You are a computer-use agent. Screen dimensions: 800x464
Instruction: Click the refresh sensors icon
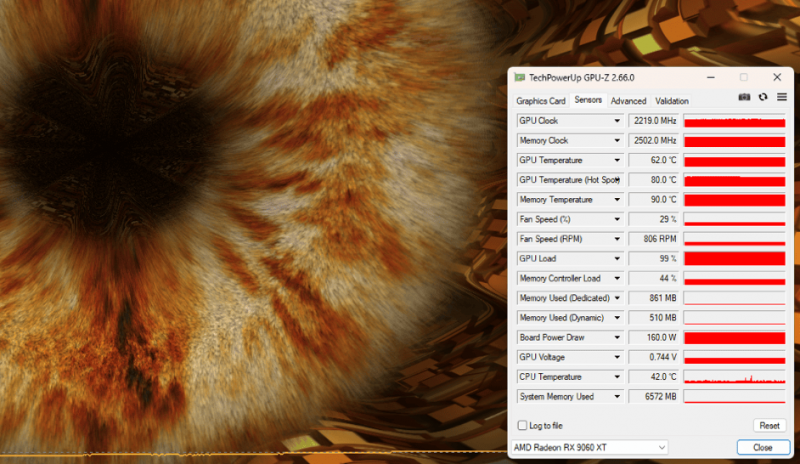pos(763,97)
